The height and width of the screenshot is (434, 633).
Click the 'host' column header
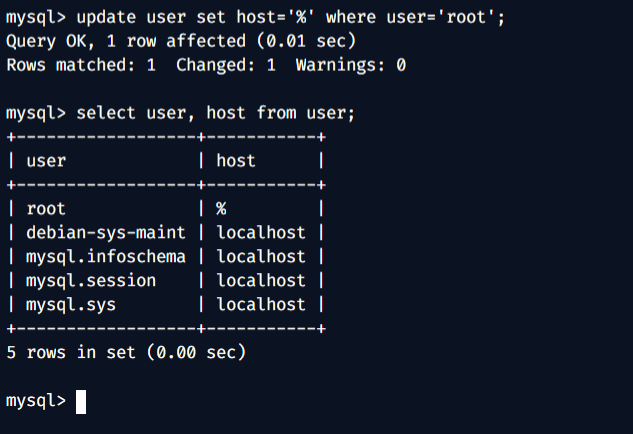pos(236,160)
